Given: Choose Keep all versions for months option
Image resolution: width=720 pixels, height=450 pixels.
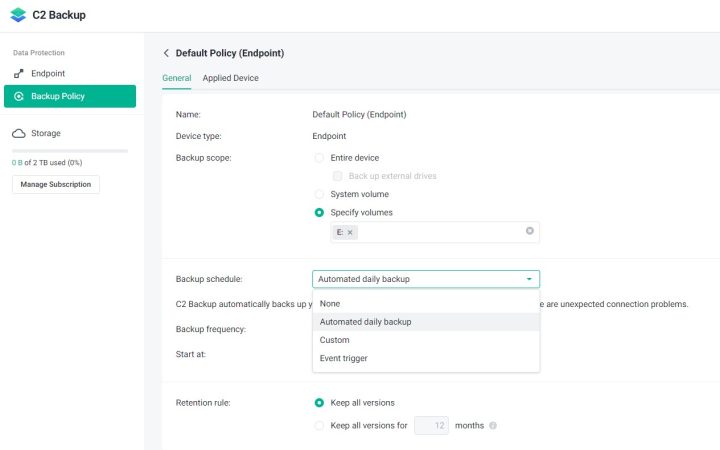Looking at the screenshot, I should [319, 425].
